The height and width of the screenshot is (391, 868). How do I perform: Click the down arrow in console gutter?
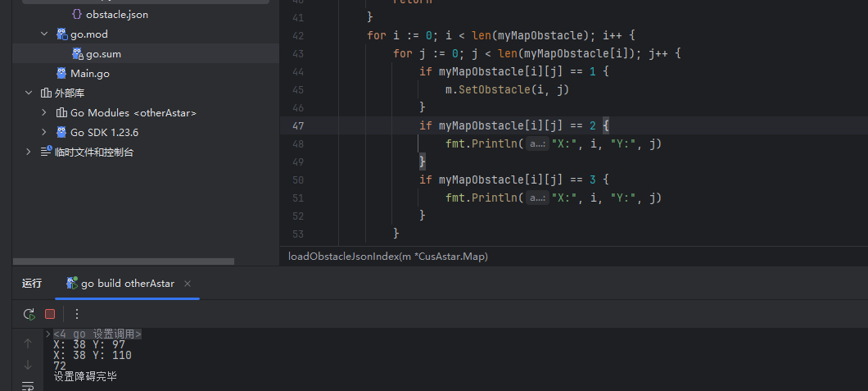28,365
